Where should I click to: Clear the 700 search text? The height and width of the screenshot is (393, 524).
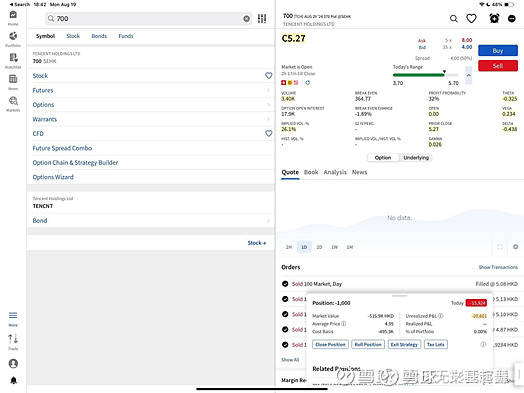click(246, 19)
